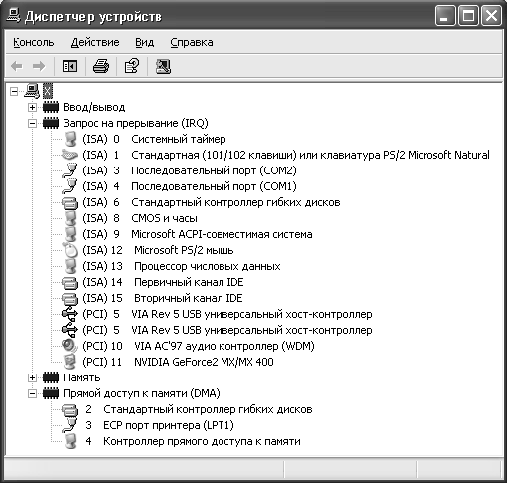
Task: Open the Консоль menu
Action: [34, 43]
